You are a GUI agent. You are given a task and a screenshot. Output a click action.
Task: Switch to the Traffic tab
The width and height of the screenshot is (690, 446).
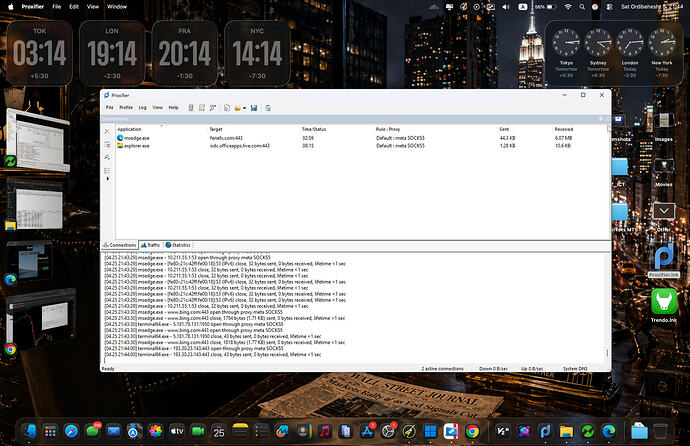pyautogui.click(x=150, y=245)
